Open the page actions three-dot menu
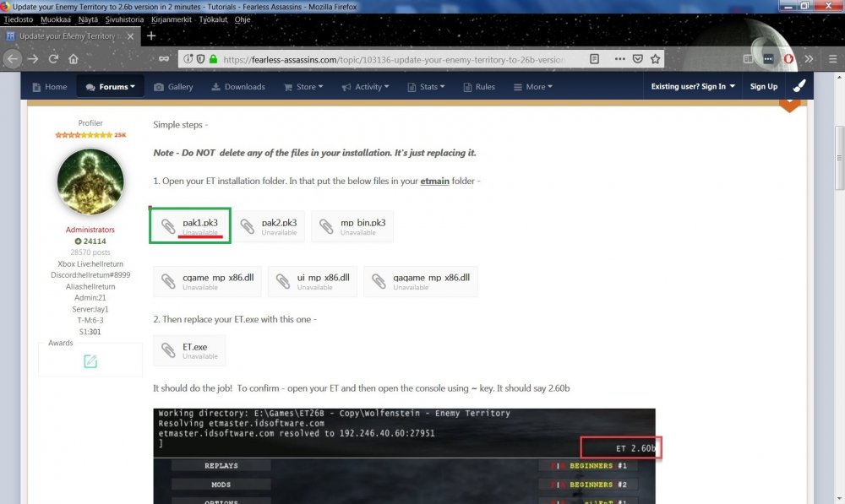 [x=619, y=59]
